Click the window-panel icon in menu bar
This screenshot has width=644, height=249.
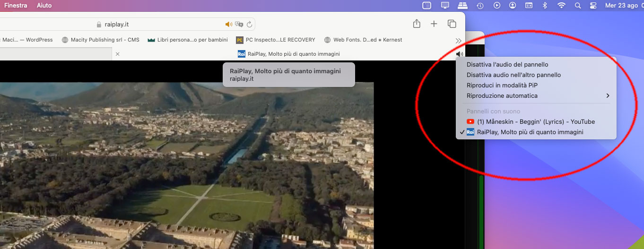(529, 5)
